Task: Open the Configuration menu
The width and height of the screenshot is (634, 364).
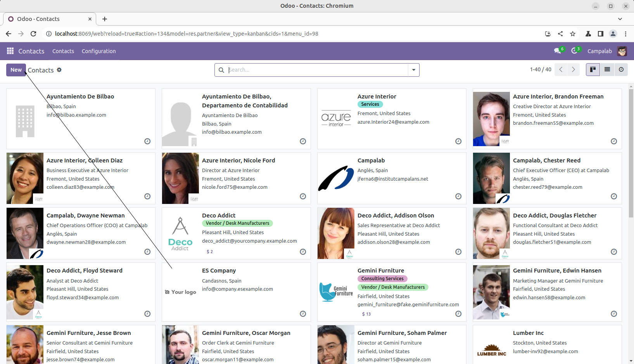Action: click(98, 51)
